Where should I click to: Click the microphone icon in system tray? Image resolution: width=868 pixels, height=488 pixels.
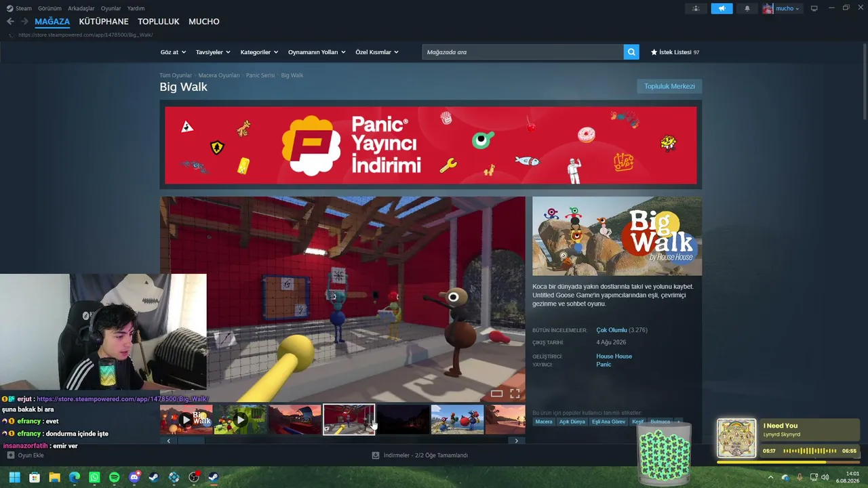pos(800,477)
